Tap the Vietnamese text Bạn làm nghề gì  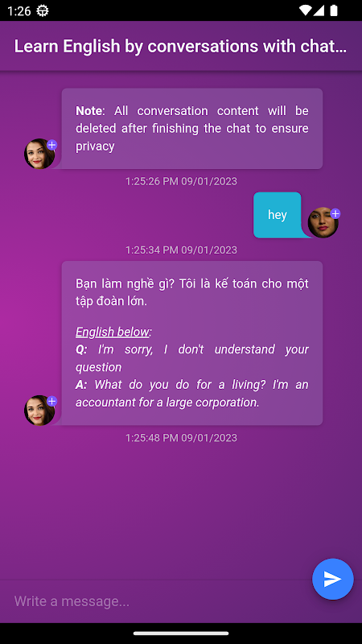coord(125,284)
